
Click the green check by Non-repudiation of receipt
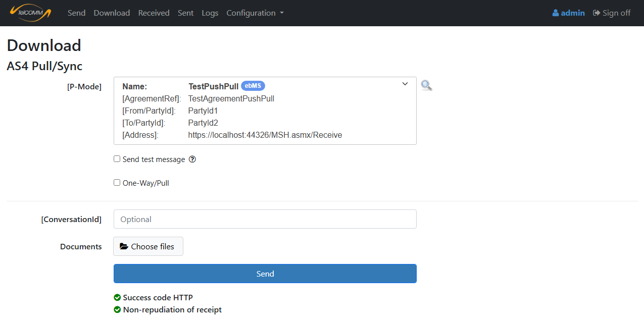pyautogui.click(x=117, y=310)
